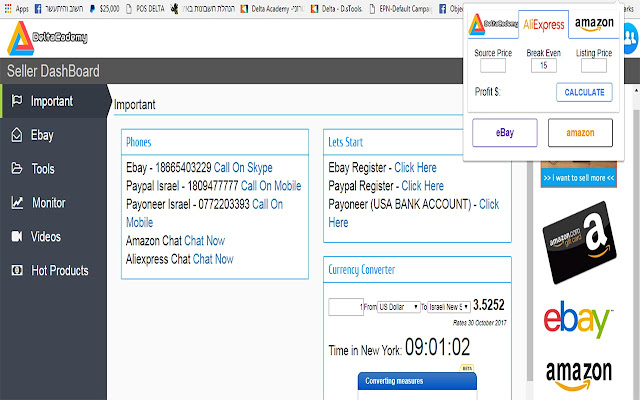This screenshot has width=640, height=400.
Task: Click Call On Mobile for Paypal Israel
Action: coord(271,186)
